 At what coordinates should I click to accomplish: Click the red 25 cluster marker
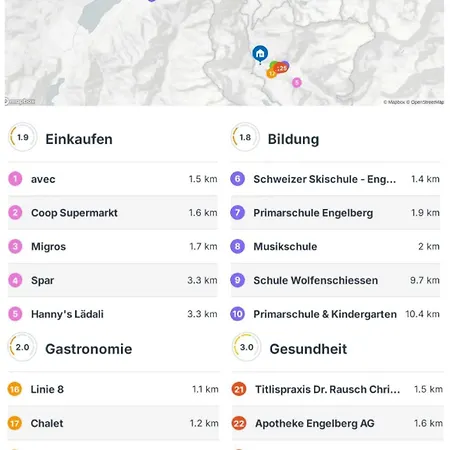coord(282,68)
